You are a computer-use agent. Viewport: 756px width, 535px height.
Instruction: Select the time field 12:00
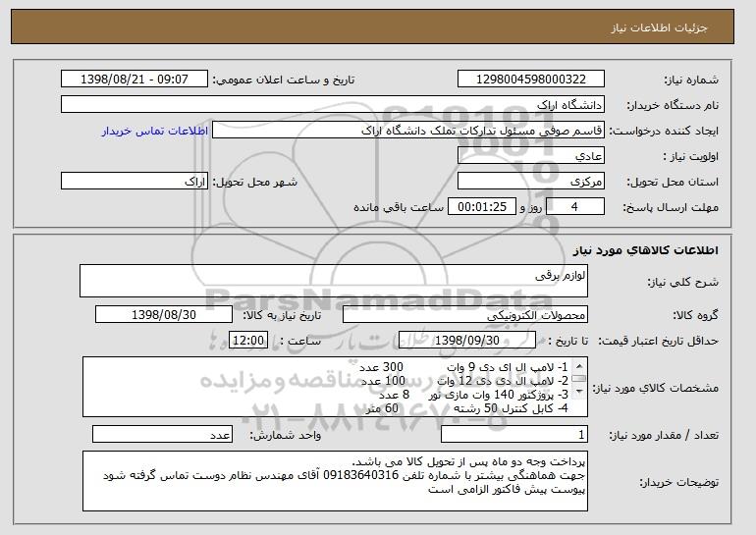pyautogui.click(x=247, y=341)
